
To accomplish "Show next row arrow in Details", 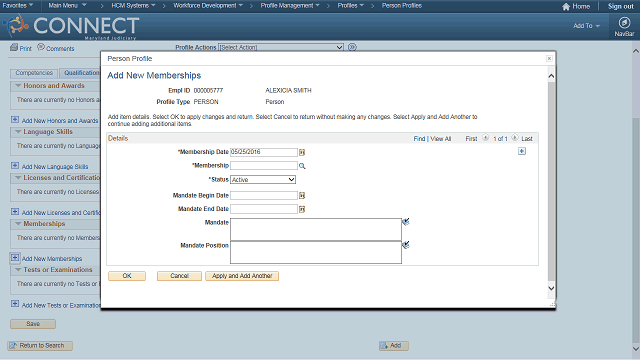I will tap(515, 138).
